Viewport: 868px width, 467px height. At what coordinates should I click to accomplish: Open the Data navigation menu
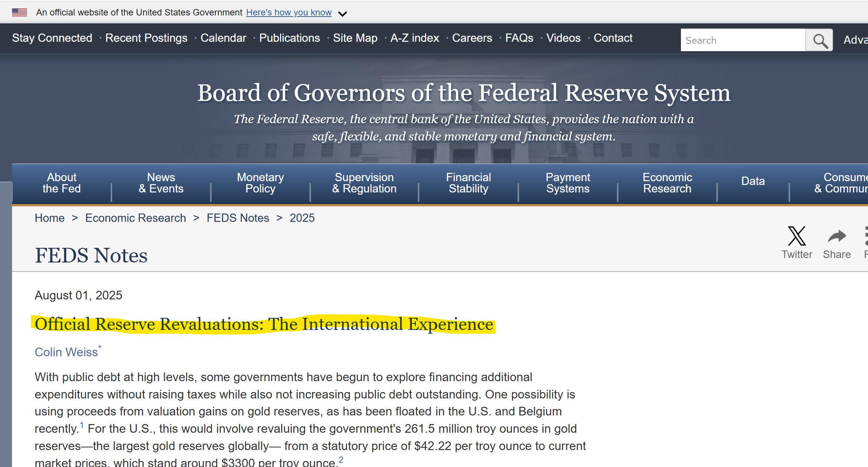point(753,181)
